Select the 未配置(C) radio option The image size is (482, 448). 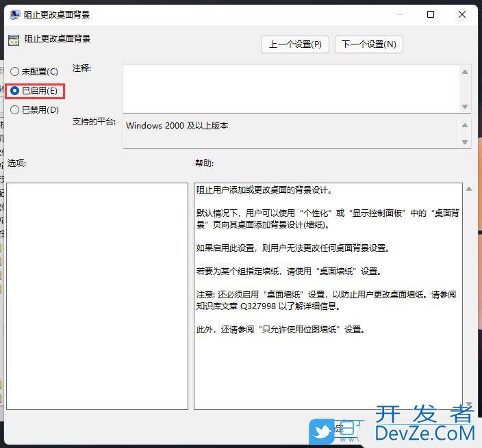[34, 72]
